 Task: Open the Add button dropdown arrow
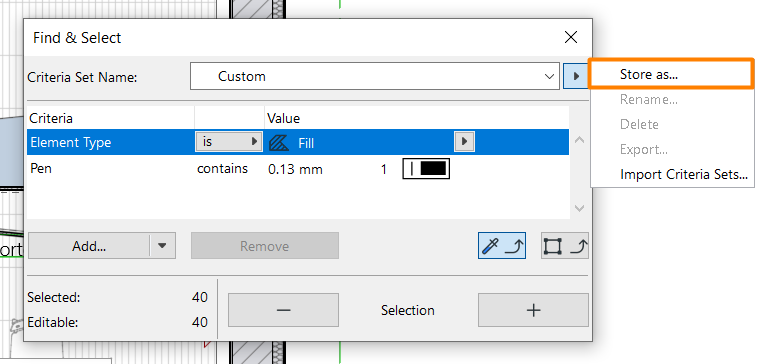(x=163, y=246)
